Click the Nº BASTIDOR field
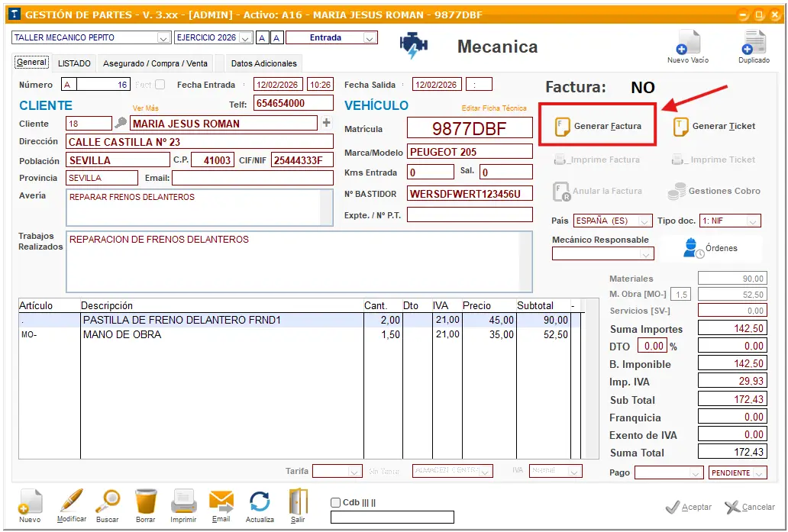The width and height of the screenshot is (788, 532). click(470, 193)
